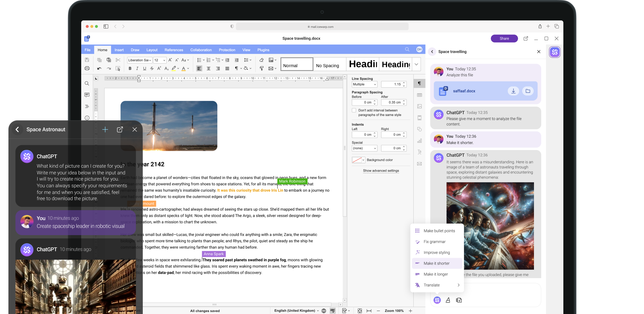The height and width of the screenshot is (314, 644).
Task: Click the Share button
Action: tap(504, 38)
